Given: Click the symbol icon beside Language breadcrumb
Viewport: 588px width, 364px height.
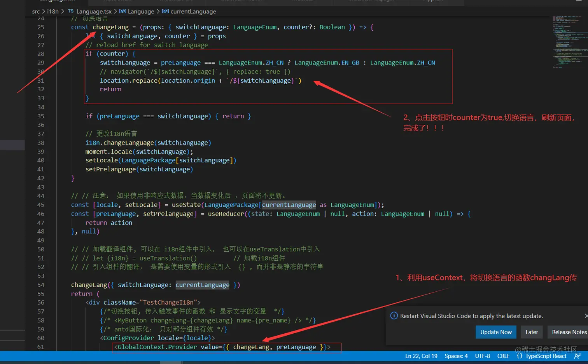Looking at the screenshot, I should [x=122, y=11].
